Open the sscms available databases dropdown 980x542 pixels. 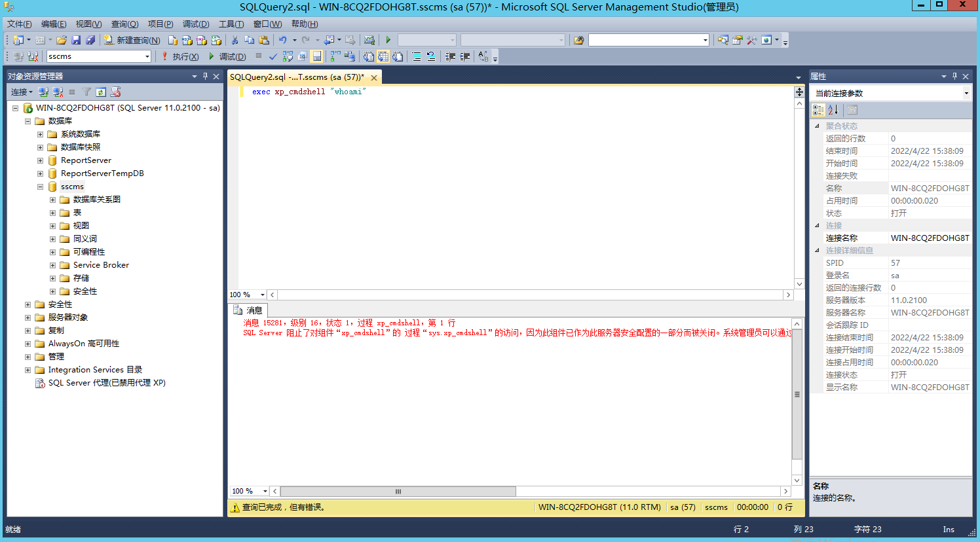coord(147,56)
